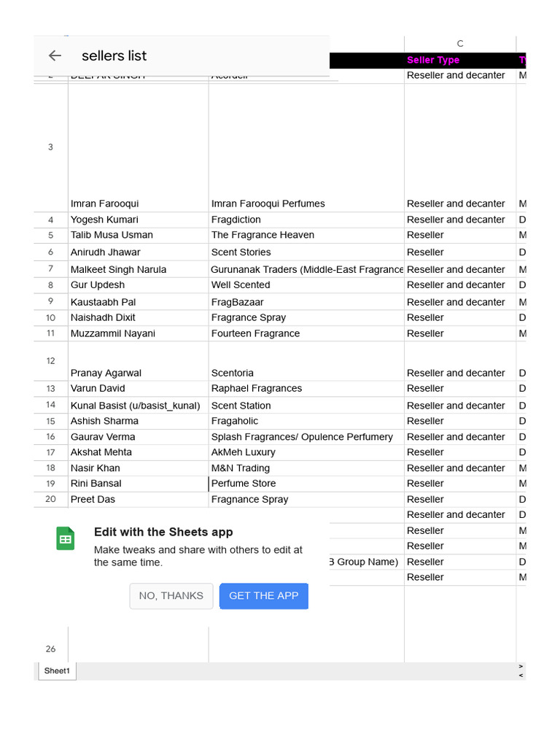Tap the back arrow beside sellers list
Image resolution: width=560 pixels, height=747 pixels.
(x=55, y=55)
